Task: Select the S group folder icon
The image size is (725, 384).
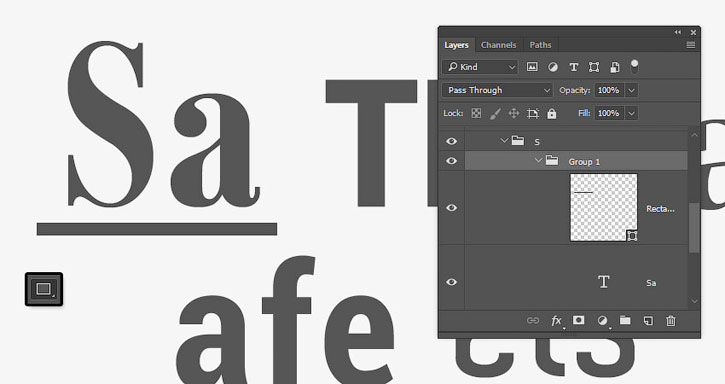Action: tap(518, 140)
